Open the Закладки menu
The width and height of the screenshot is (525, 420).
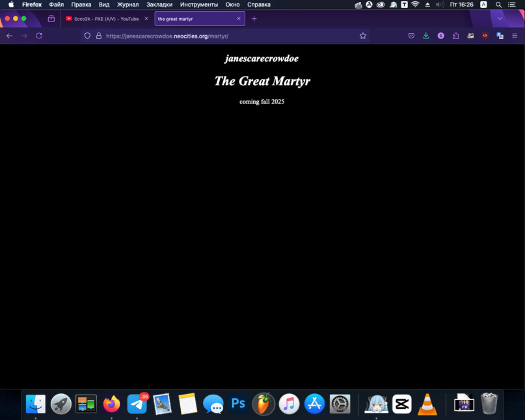pyautogui.click(x=159, y=5)
